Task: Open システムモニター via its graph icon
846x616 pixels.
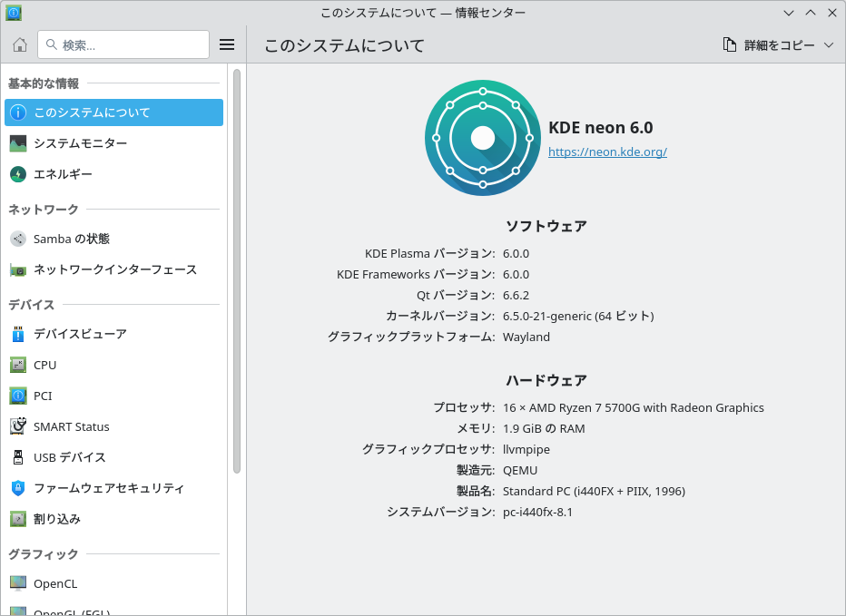Action: pyautogui.click(x=18, y=143)
